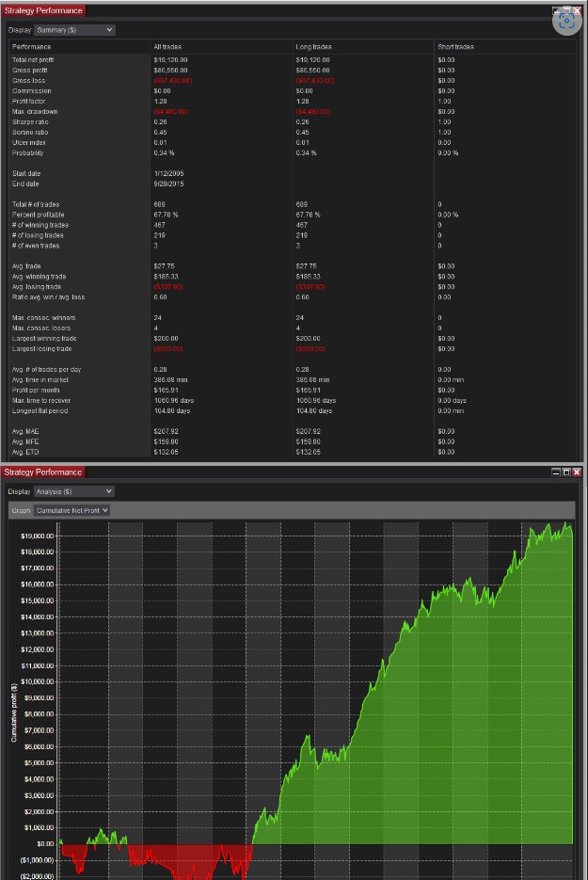Image resolution: width=588 pixels, height=880 pixels.
Task: Open the Display dropdown showing Analysis ($)
Action: click(73, 491)
